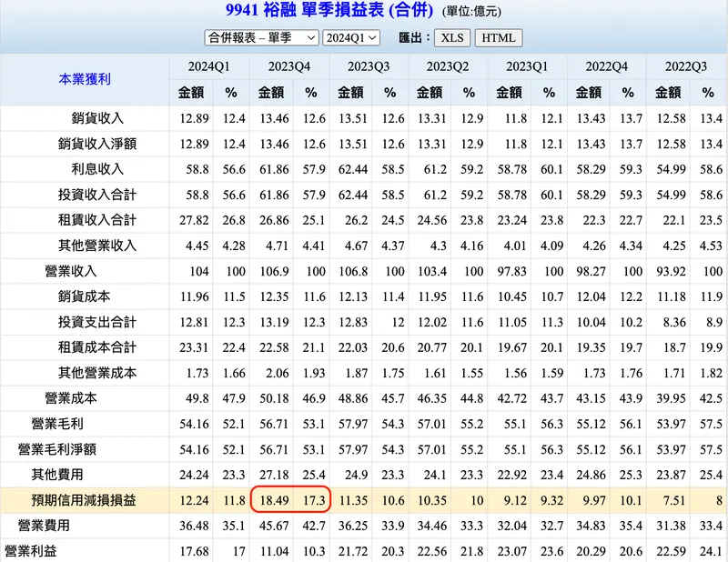728x562 pixels.
Task: Select the 2024Q1 column header
Action: 208,66
